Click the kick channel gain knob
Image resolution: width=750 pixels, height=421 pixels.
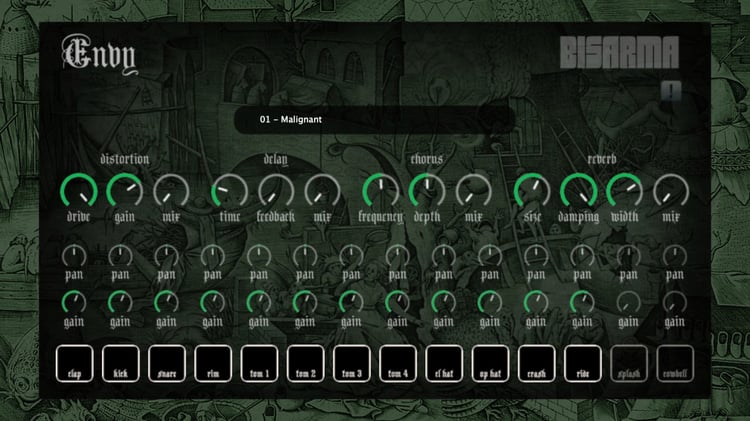(x=121, y=303)
